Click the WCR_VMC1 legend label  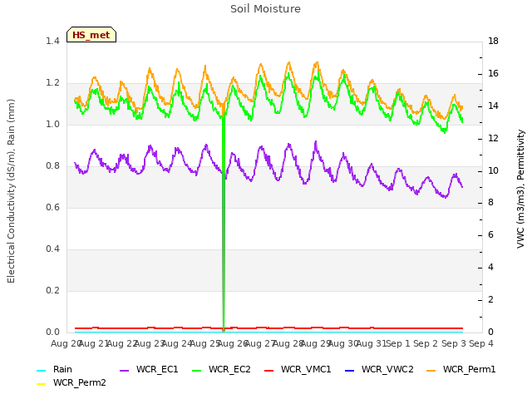tap(306, 369)
